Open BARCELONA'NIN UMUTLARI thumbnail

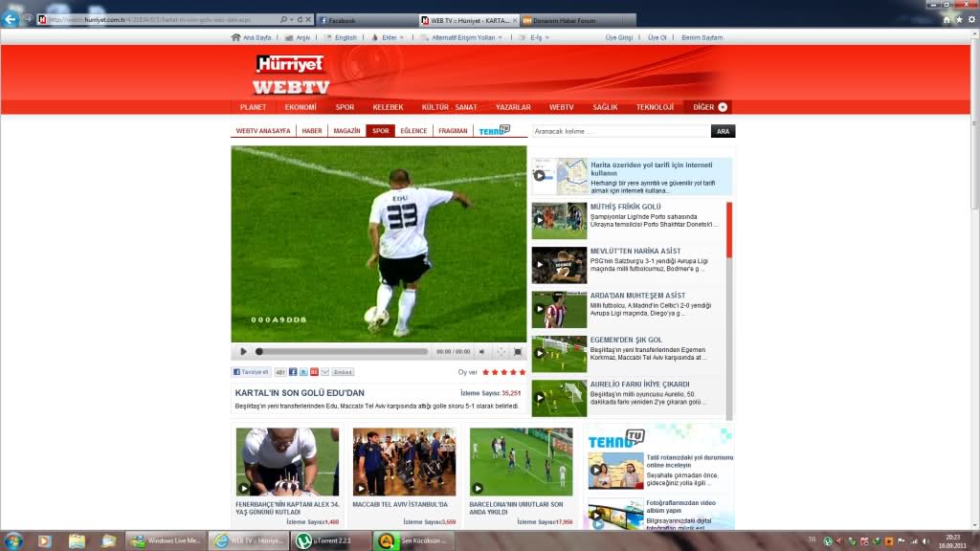click(x=522, y=462)
